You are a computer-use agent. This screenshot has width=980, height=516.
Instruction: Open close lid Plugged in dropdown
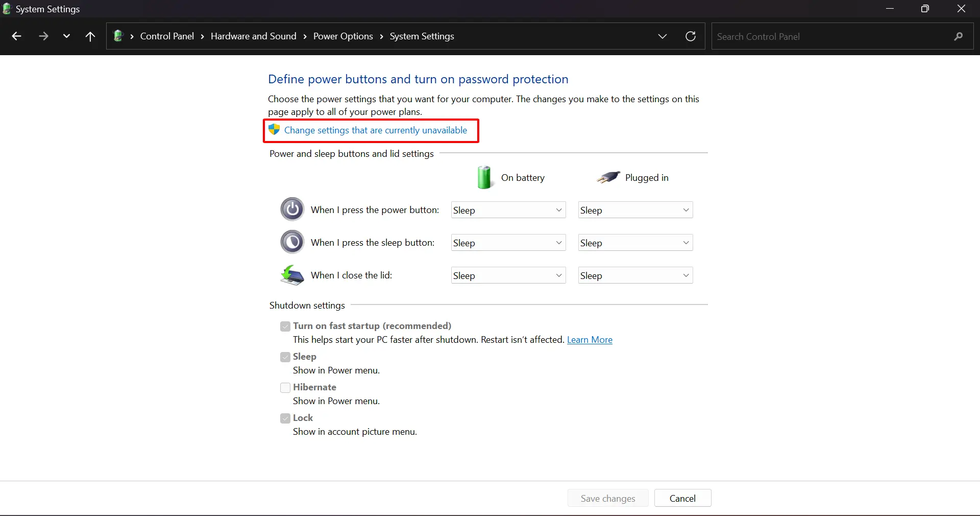coord(635,275)
